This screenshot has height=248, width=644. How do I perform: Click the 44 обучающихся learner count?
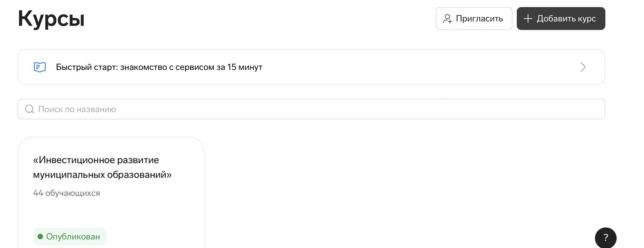pyautogui.click(x=66, y=193)
